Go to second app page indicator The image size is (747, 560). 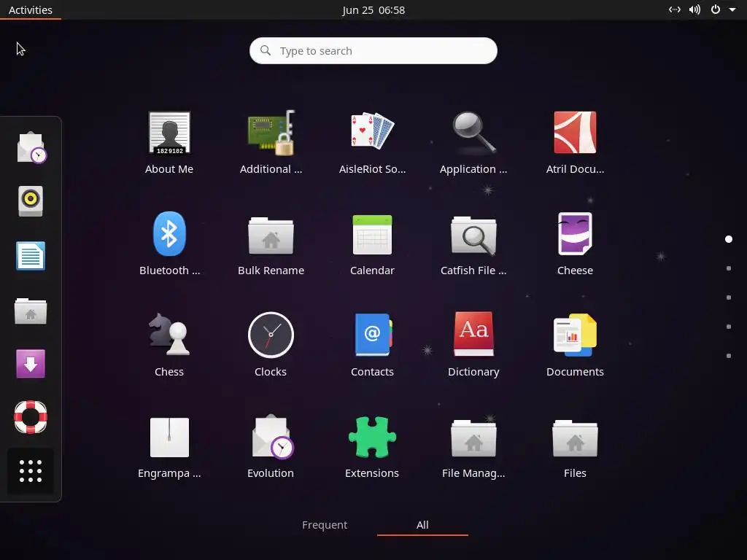click(x=729, y=268)
